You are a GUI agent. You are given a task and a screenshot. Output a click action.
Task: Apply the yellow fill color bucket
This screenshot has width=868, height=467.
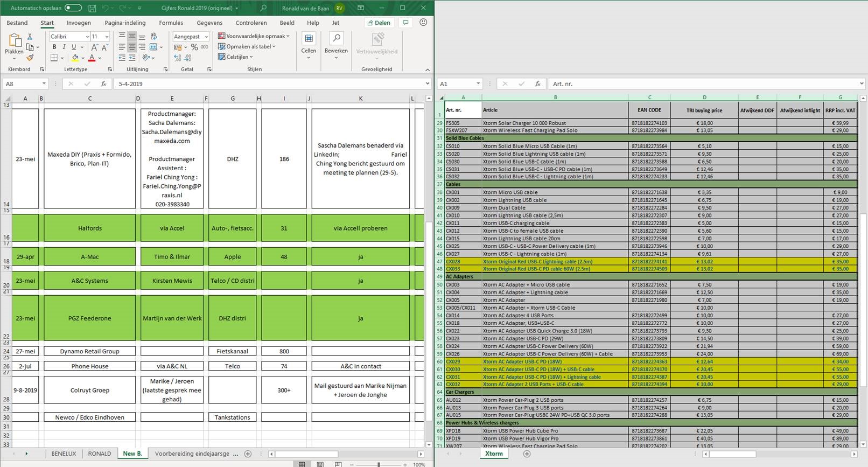click(75, 58)
